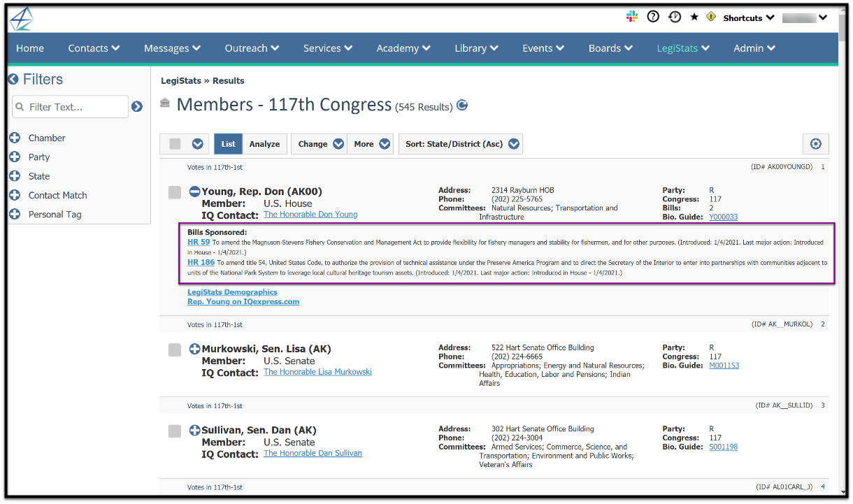Open the help question mark icon
The height and width of the screenshot is (504, 853).
click(x=653, y=17)
